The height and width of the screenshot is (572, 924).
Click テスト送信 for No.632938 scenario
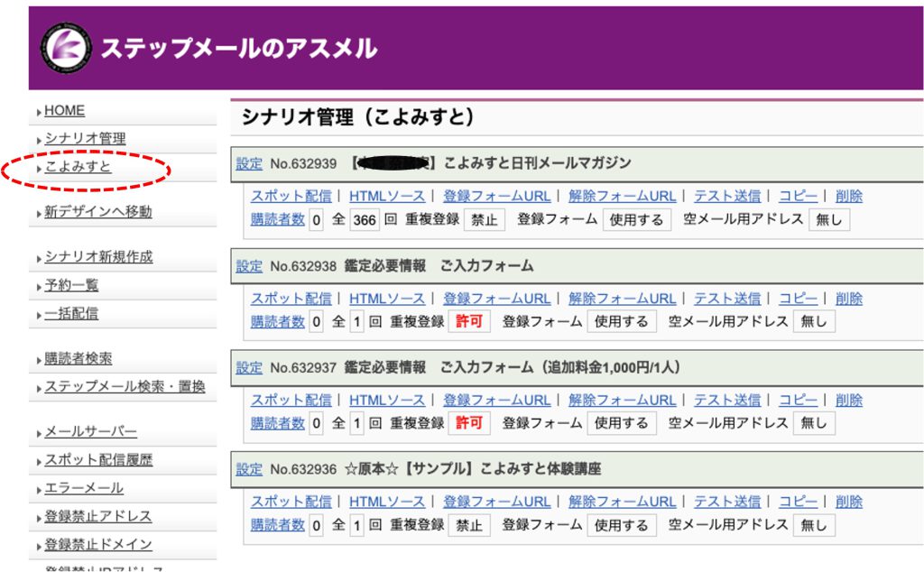(x=727, y=299)
